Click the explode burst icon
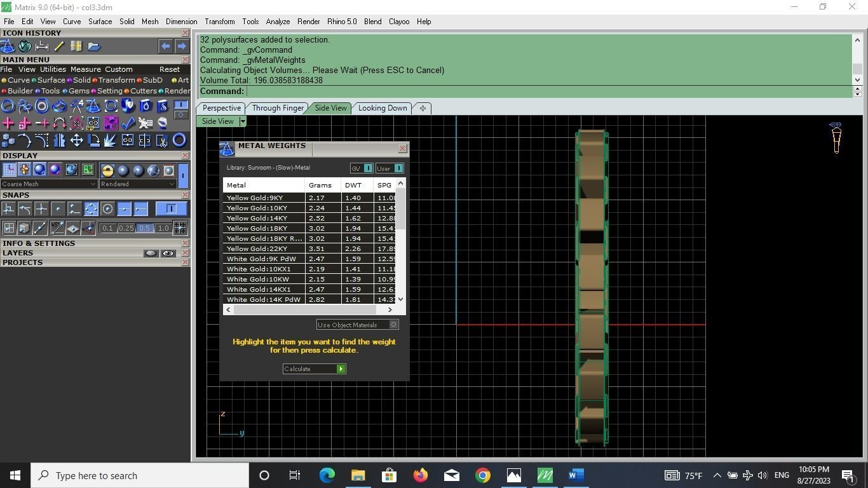This screenshot has width=868, height=488. (x=111, y=140)
